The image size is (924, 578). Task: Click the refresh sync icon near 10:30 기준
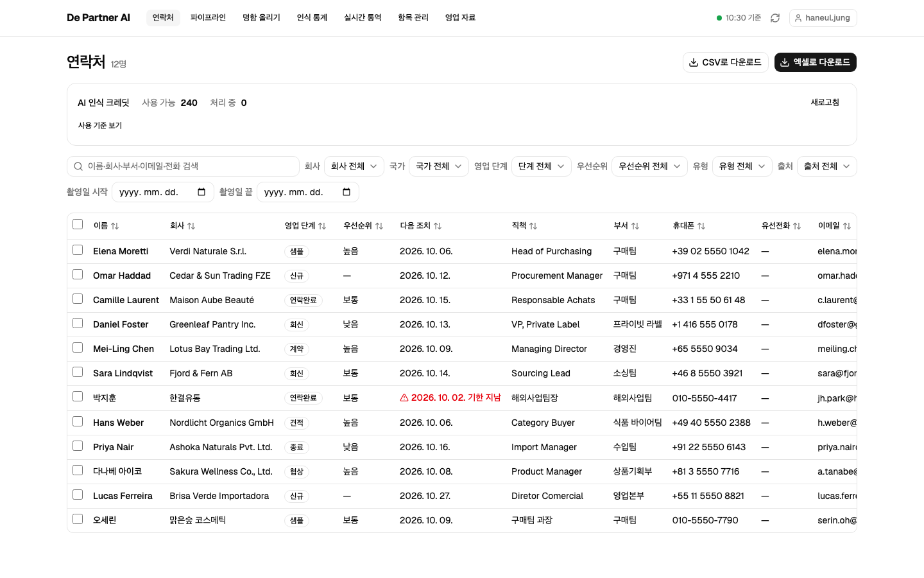(775, 18)
